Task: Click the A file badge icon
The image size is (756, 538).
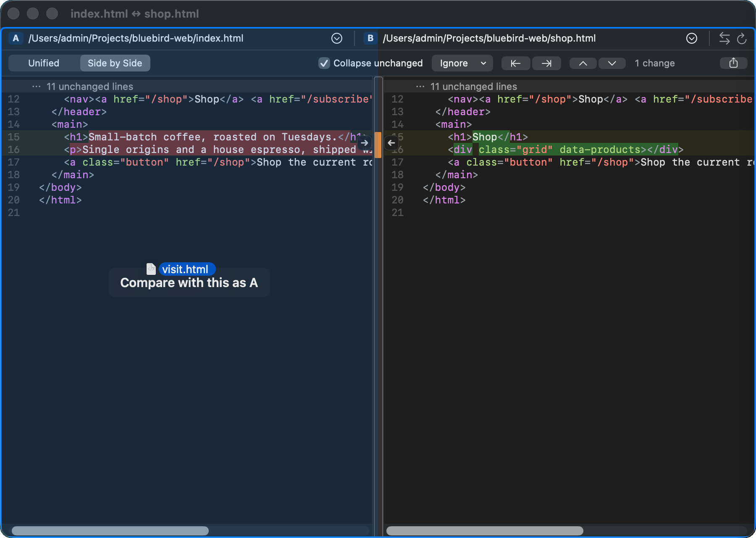Action: [16, 38]
